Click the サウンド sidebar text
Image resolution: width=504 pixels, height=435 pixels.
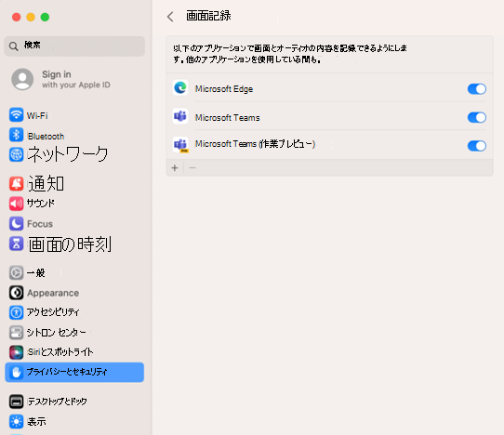pyautogui.click(x=41, y=203)
